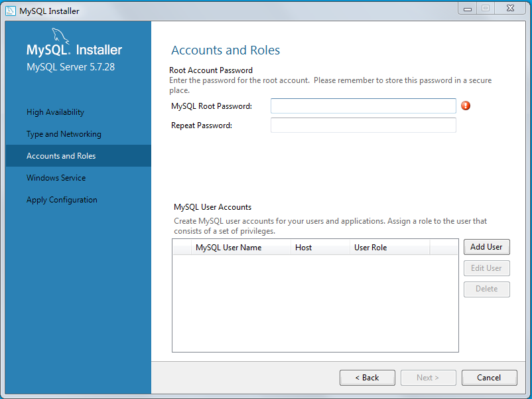Cancel the installer configuration
The height and width of the screenshot is (399, 532).
(490, 378)
